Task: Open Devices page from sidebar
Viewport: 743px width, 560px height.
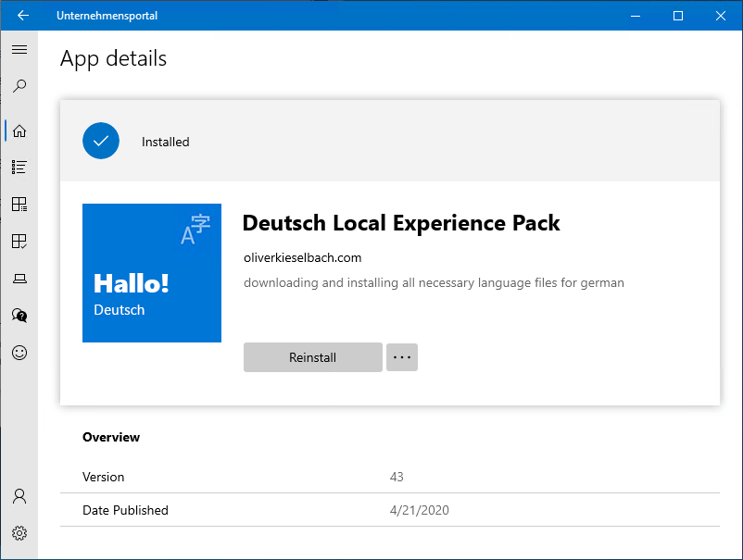Action: tap(19, 279)
